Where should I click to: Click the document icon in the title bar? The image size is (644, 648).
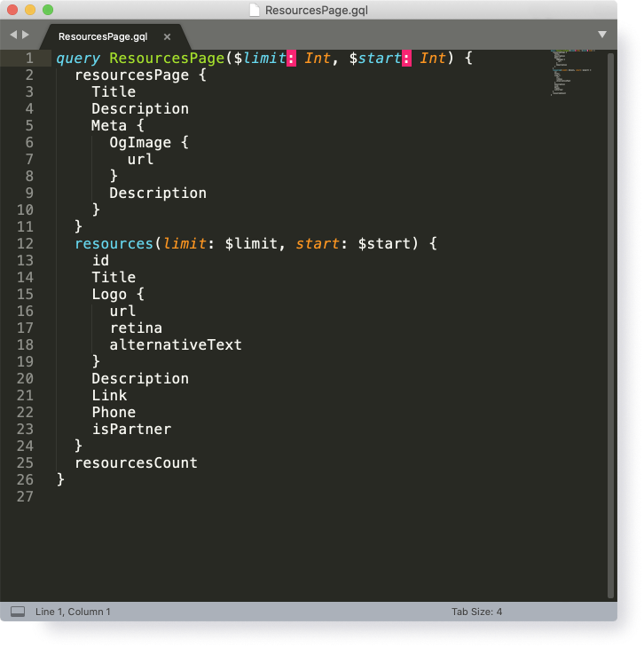click(255, 11)
